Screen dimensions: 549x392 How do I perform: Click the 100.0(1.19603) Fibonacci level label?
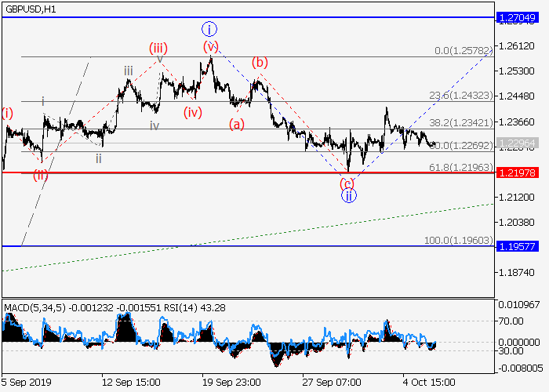click(x=459, y=239)
